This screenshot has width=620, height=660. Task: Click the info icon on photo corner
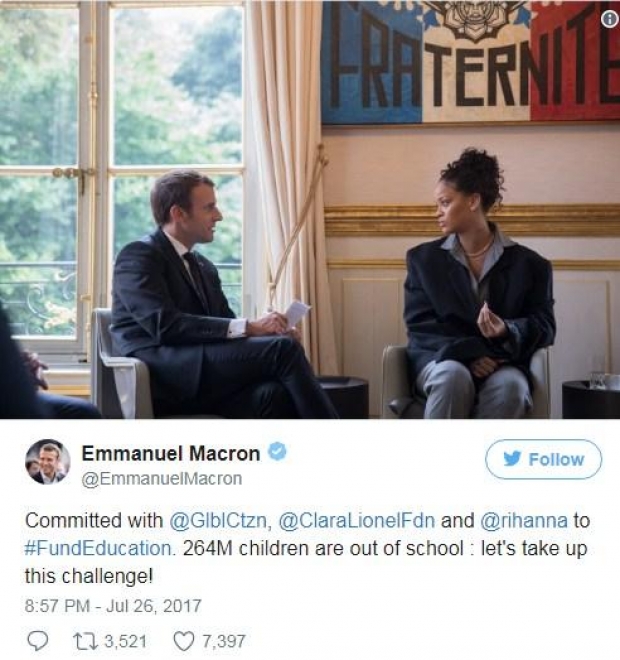[x=609, y=19]
